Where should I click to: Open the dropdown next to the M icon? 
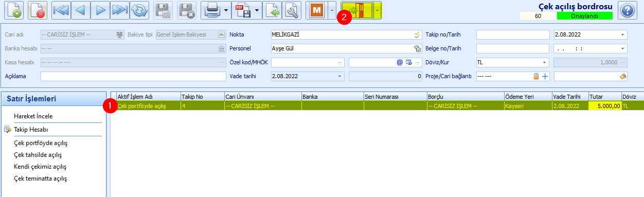coord(332,10)
